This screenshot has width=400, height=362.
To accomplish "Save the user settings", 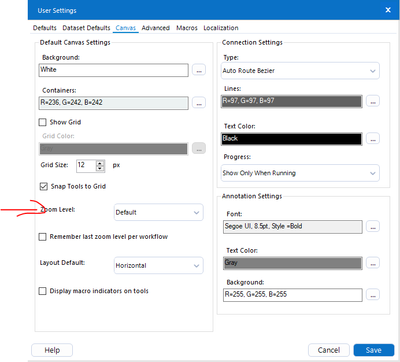I will [373, 350].
